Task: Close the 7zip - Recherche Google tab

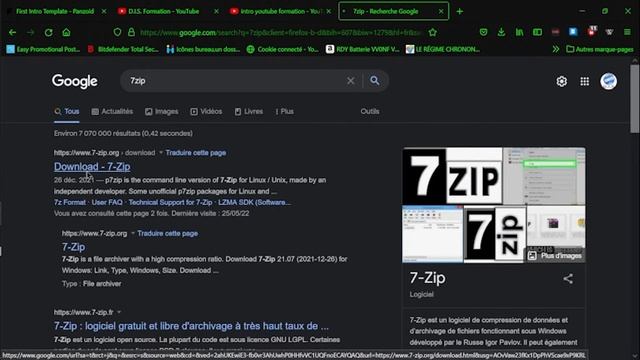Action: [441, 11]
